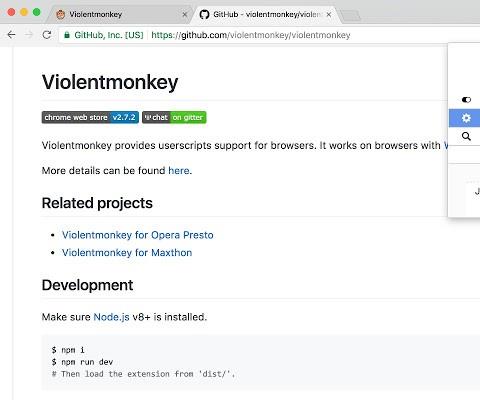The width and height of the screenshot is (480, 400).
Task: Open Violentmonkey for Maxthon link
Action: [x=127, y=253]
